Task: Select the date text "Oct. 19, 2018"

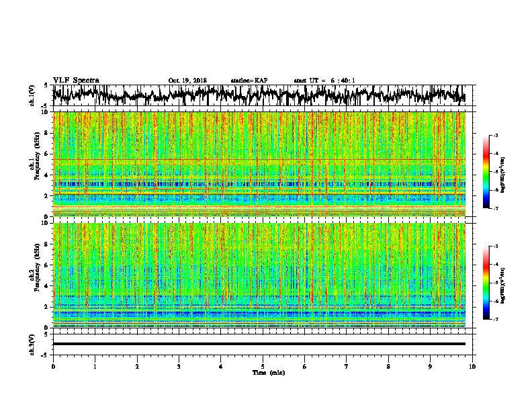Action: coord(187,81)
